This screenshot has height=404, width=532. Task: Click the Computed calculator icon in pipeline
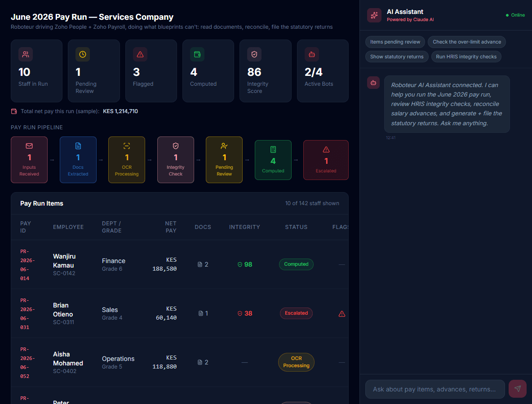(273, 149)
